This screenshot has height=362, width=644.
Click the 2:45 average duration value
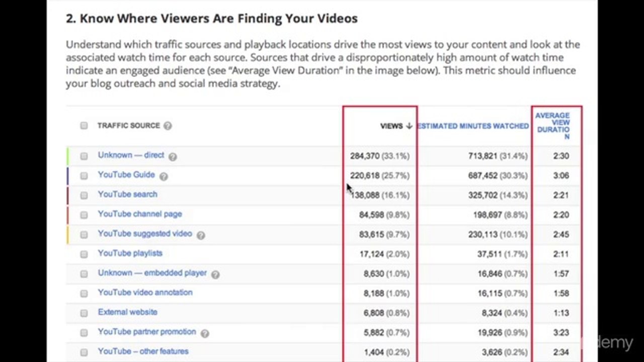(x=561, y=234)
